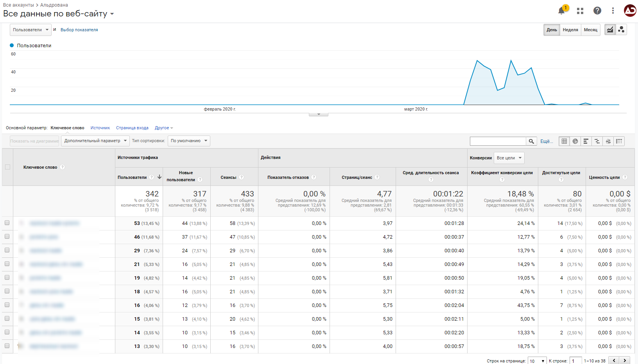The height and width of the screenshot is (364, 638).
Task: Sort by Пользователи descending arrow
Action: click(x=159, y=177)
